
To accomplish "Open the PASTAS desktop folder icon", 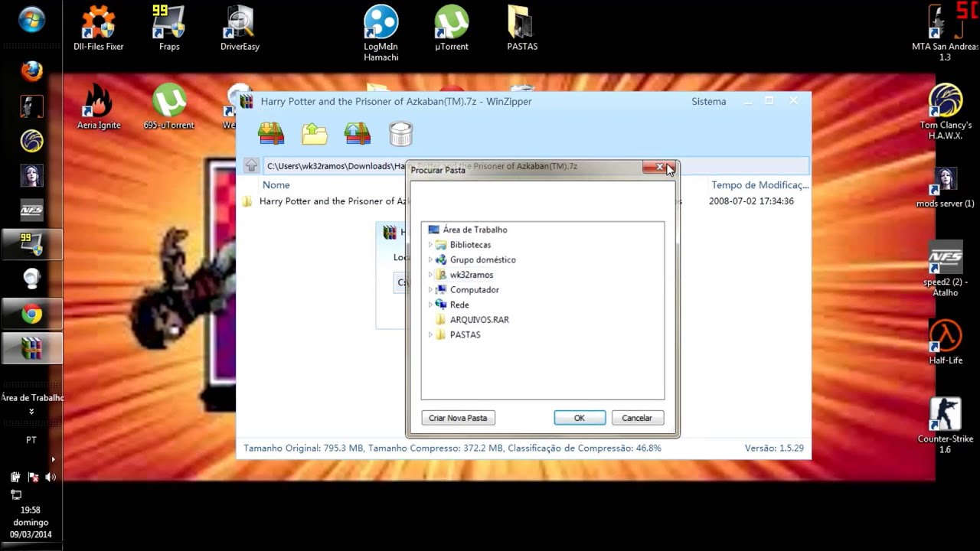I will tap(522, 28).
